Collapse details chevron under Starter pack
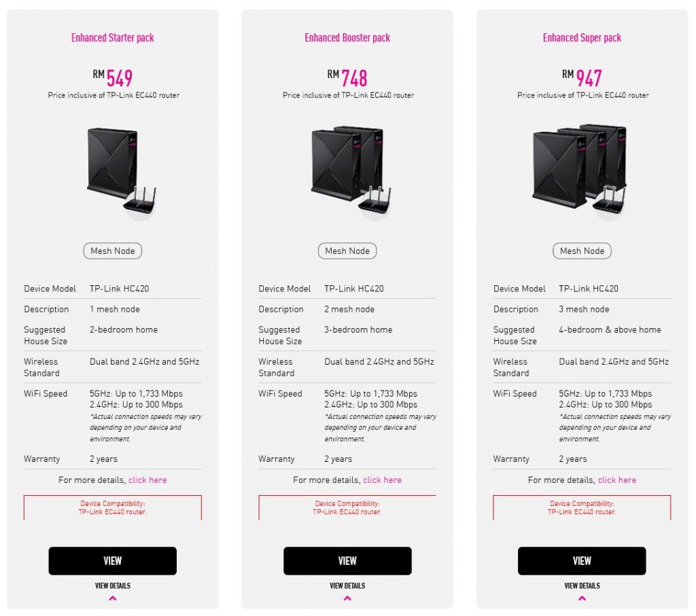The height and width of the screenshot is (616, 696). coord(113,598)
